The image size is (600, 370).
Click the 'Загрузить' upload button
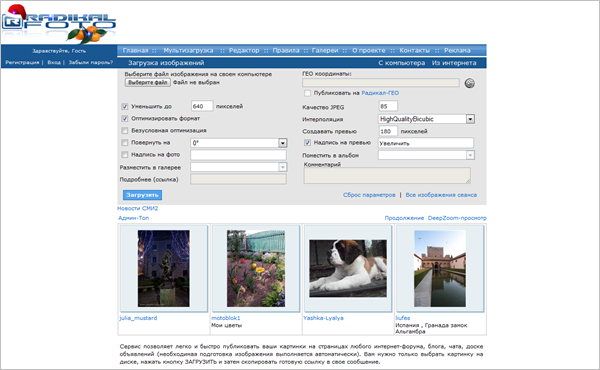[142, 195]
